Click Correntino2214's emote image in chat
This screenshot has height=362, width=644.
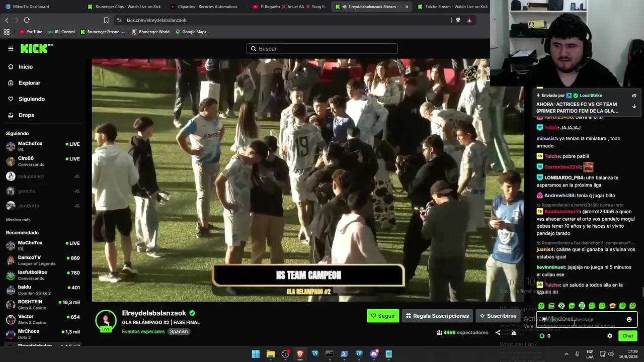click(588, 167)
